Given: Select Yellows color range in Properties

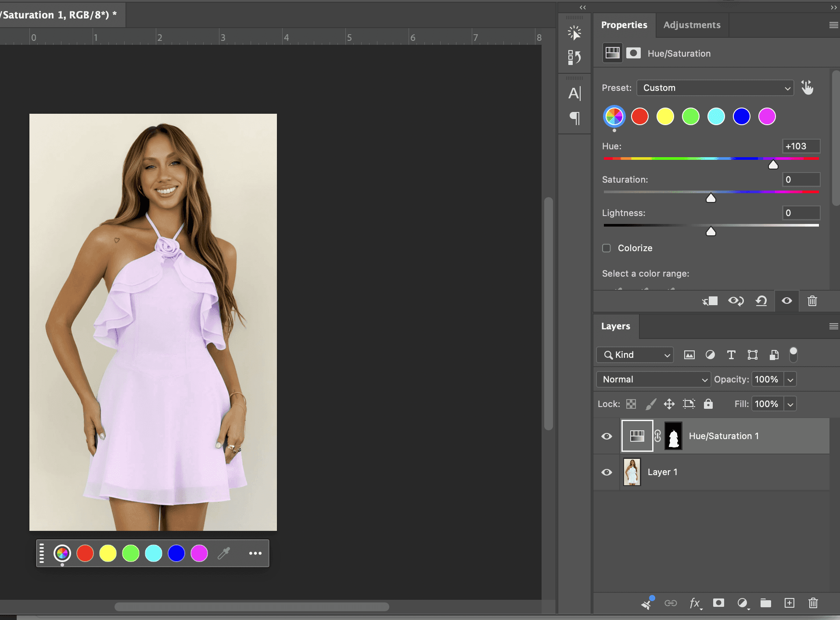Looking at the screenshot, I should pyautogui.click(x=665, y=116).
